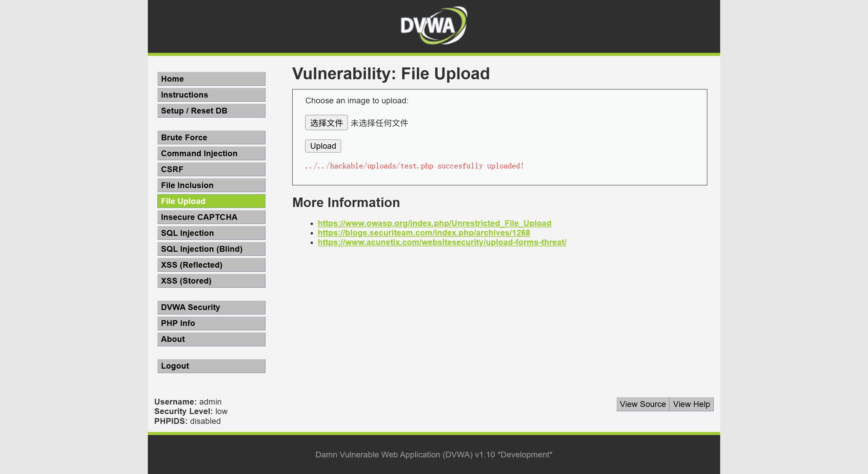Open Setup / Reset DB page
868x474 pixels.
tap(211, 111)
